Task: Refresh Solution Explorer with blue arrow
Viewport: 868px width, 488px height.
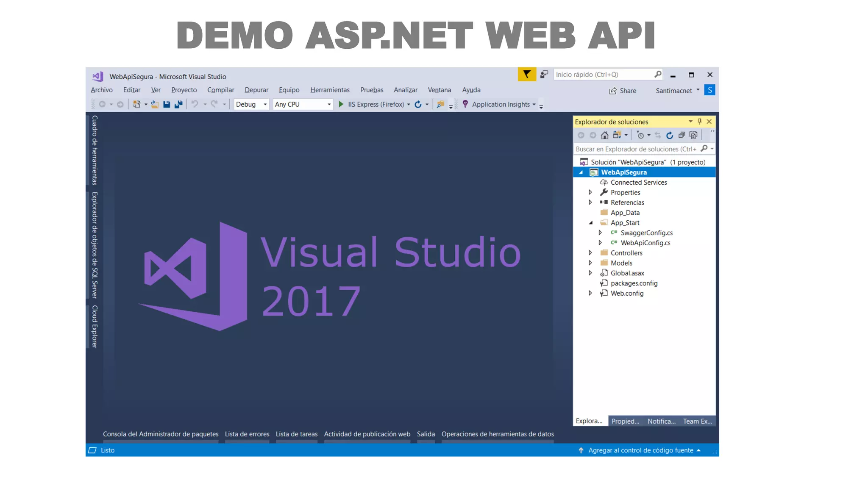Action: (x=670, y=135)
